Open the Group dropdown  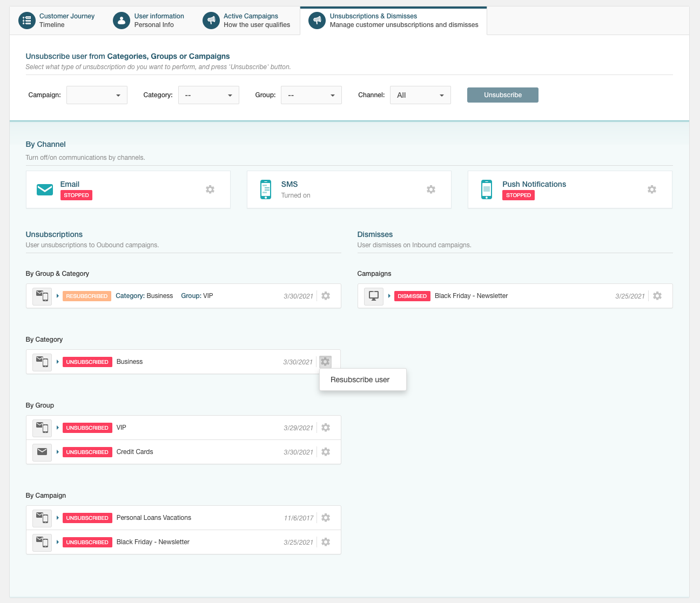point(311,95)
